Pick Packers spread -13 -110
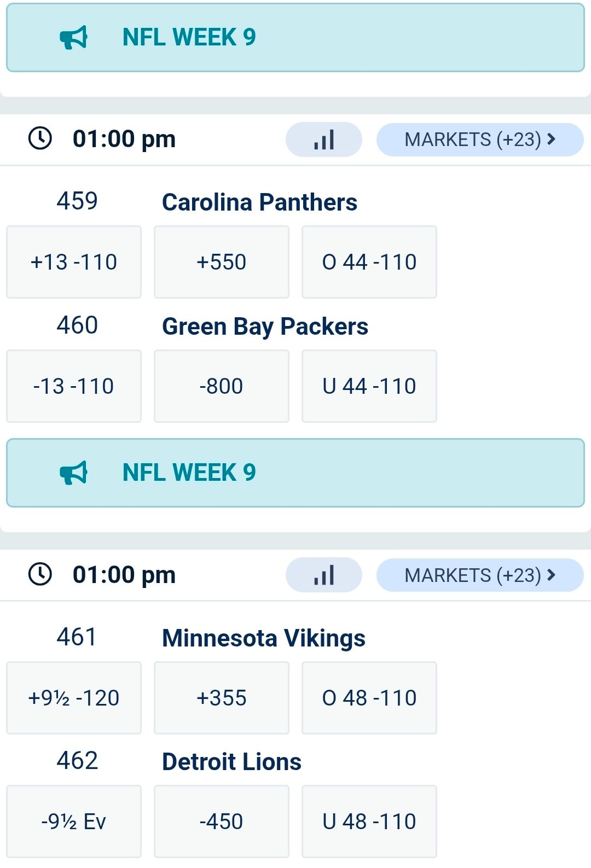 coord(74,386)
